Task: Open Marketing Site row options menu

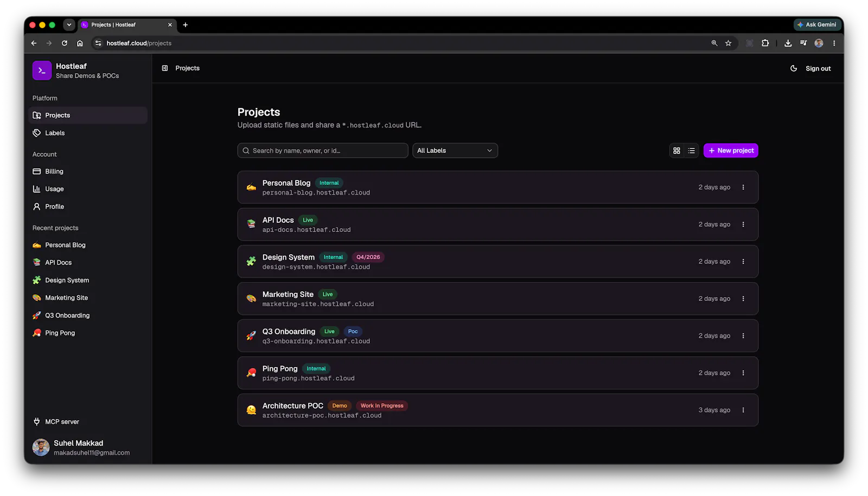Action: point(743,299)
